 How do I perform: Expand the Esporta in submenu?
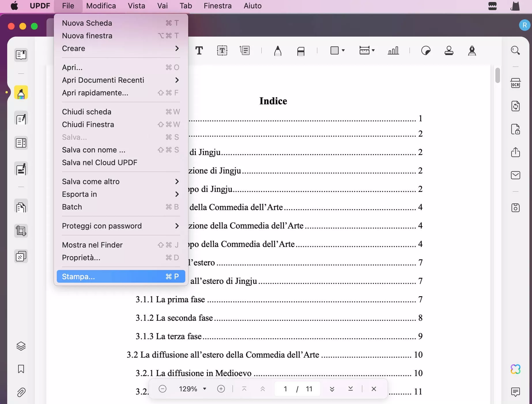point(121,194)
